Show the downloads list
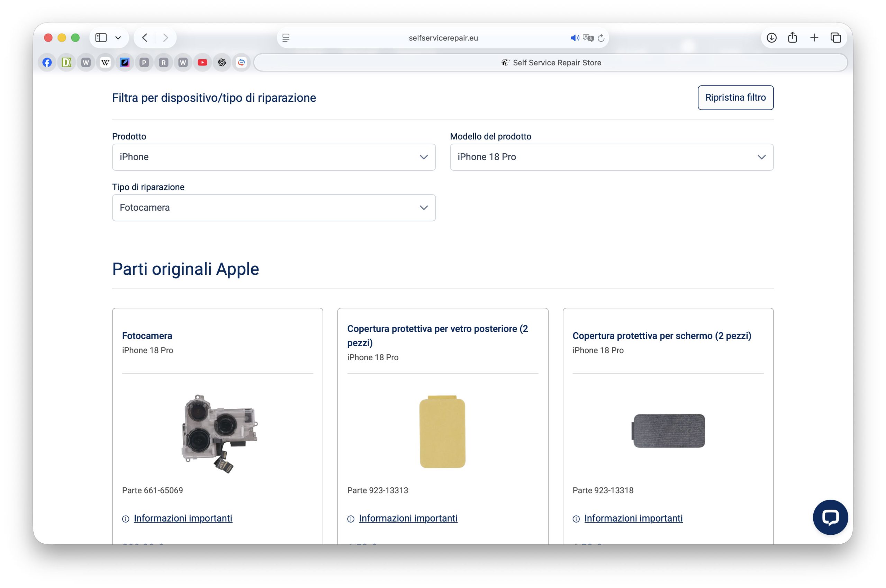886x588 pixels. [x=771, y=37]
